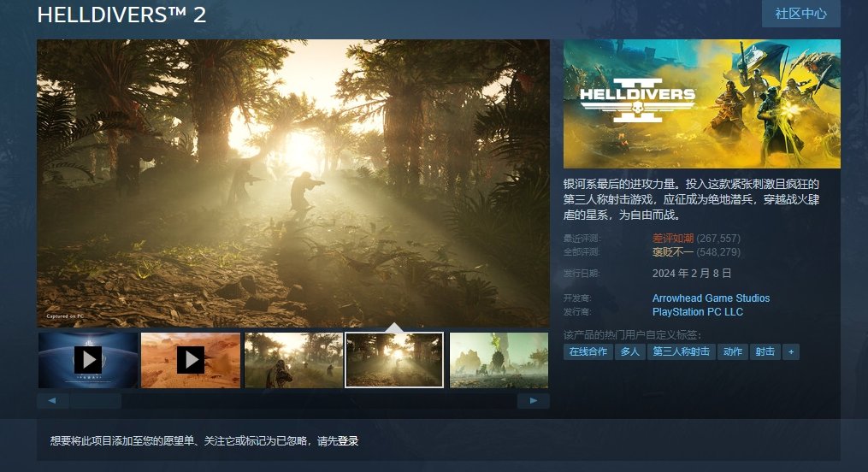Open the main sunlit jungle screenshot
The width and height of the screenshot is (868, 472).
[x=293, y=183]
